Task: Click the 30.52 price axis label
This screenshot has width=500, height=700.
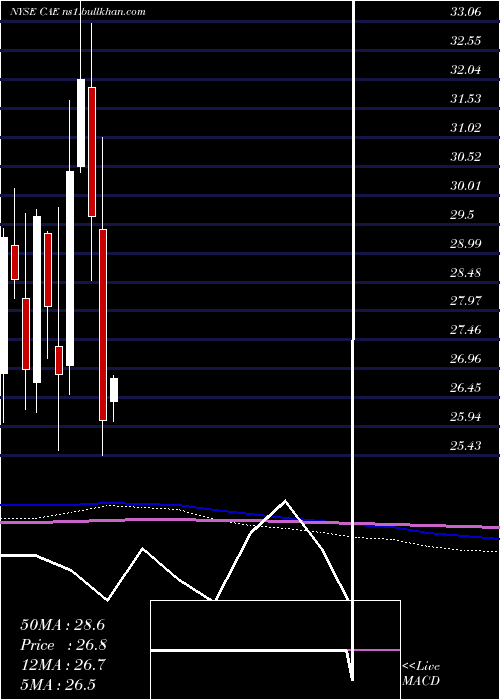Action: 466,157
